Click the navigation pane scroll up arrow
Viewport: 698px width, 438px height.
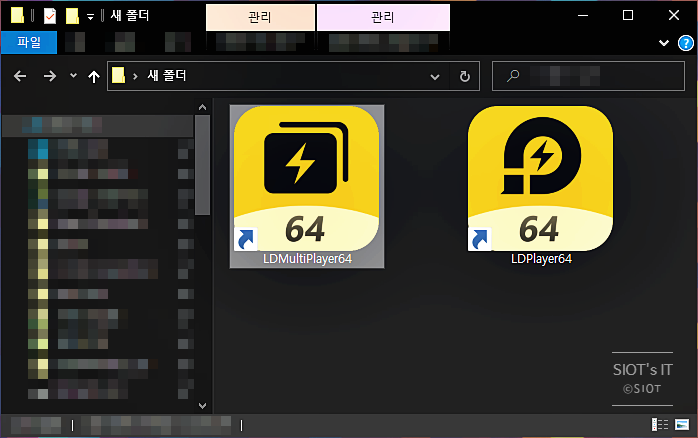coord(203,107)
